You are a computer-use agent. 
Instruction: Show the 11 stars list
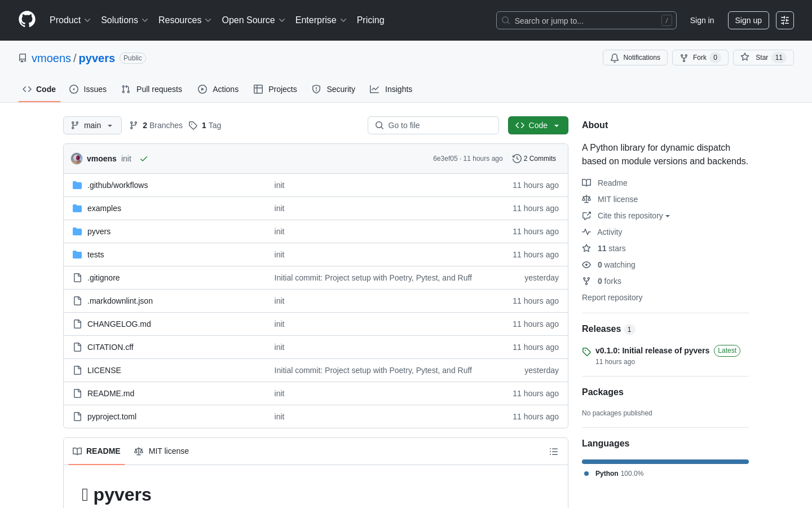pos(603,248)
